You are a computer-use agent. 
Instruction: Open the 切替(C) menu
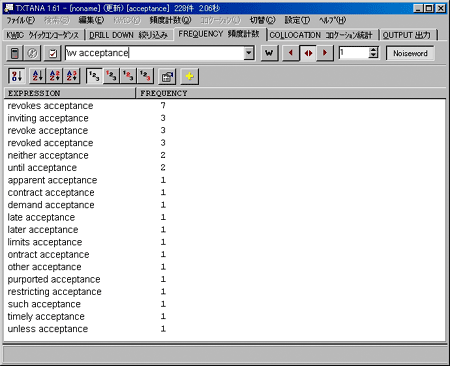coord(263,20)
